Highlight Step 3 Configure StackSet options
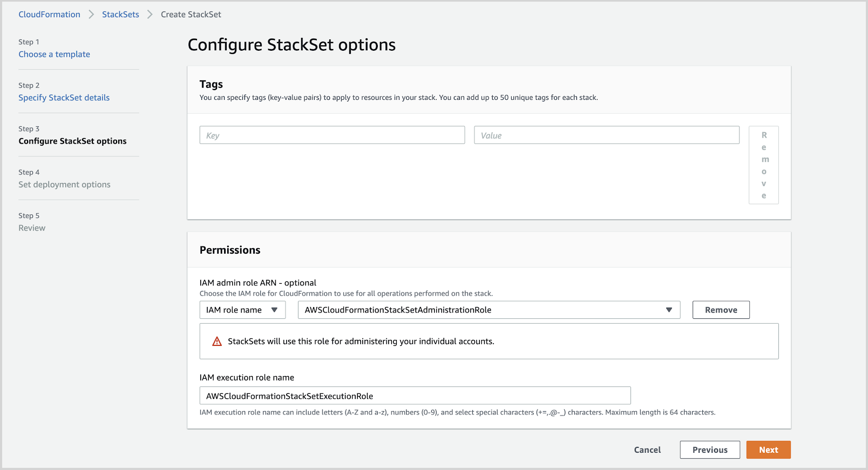Viewport: 868px width, 470px height. [x=72, y=141]
